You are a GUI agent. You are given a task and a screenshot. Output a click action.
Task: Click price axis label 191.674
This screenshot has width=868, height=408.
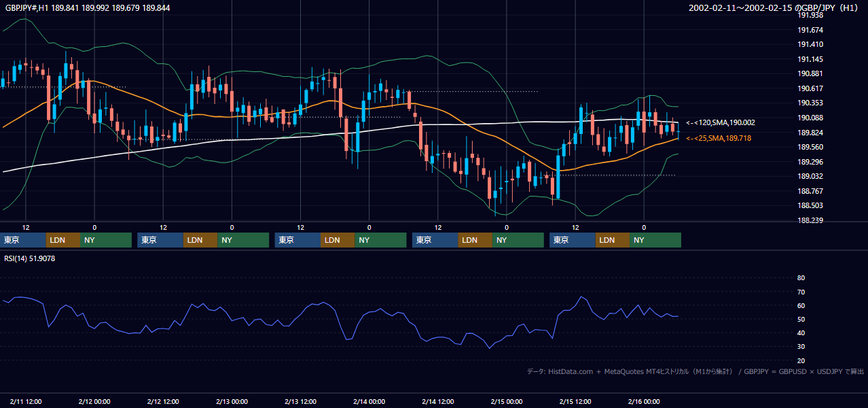pos(810,30)
